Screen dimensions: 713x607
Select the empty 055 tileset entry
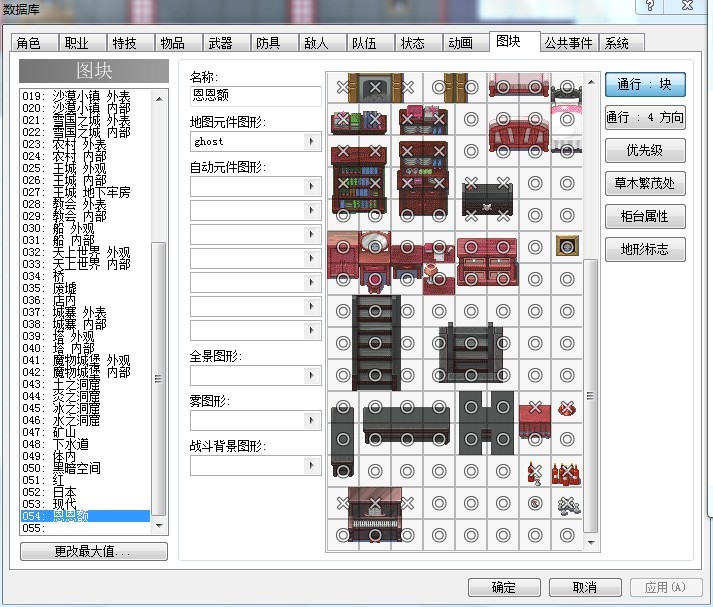85,528
